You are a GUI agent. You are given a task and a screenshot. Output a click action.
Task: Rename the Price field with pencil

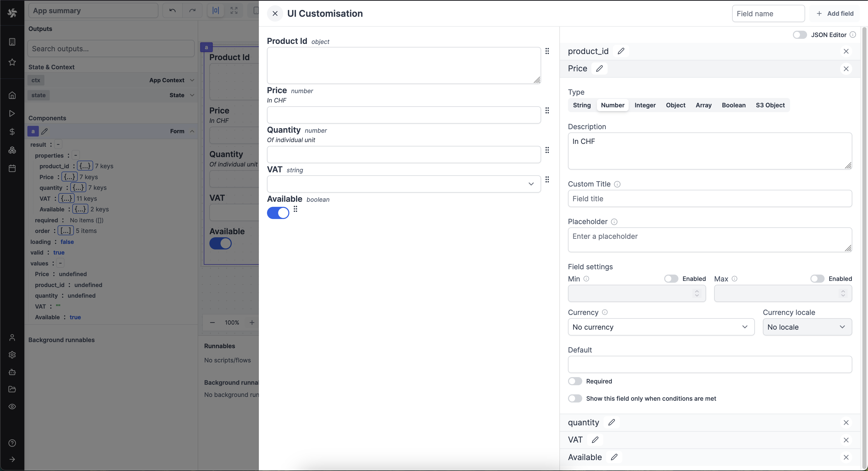coord(599,69)
